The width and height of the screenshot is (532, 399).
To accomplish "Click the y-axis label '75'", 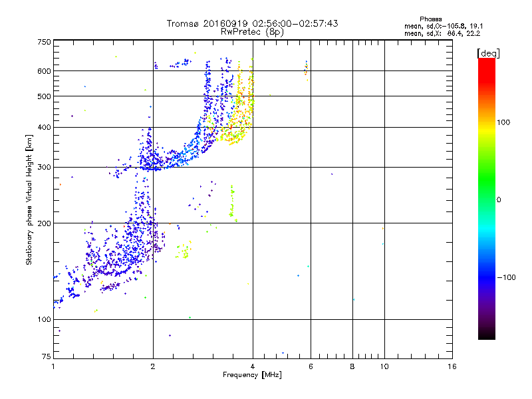I will (x=47, y=356).
